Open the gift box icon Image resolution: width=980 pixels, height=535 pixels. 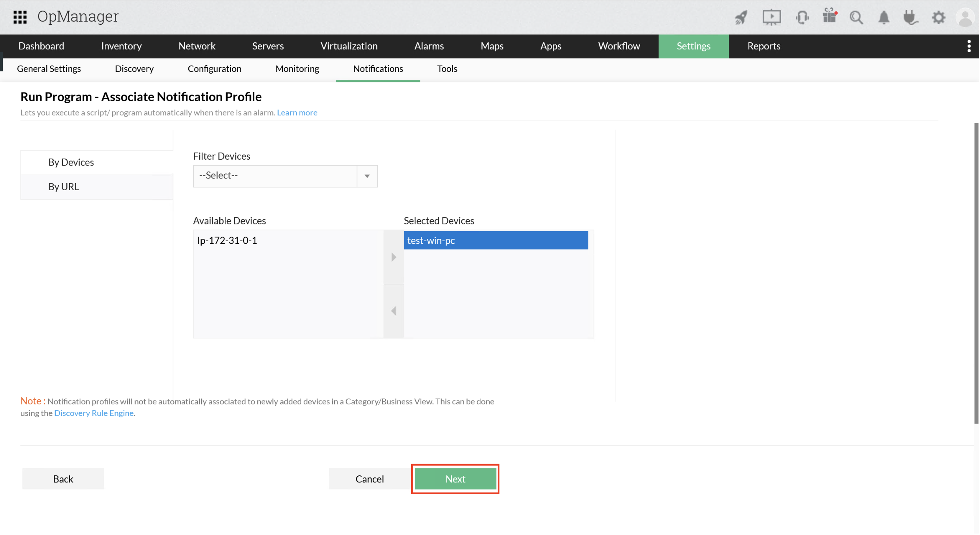click(x=830, y=16)
